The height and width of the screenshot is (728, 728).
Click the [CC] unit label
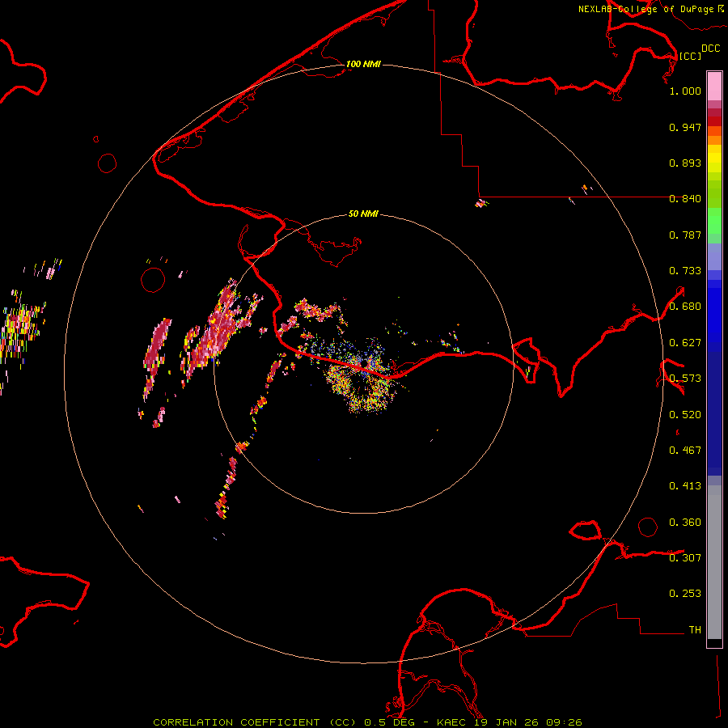point(690,56)
